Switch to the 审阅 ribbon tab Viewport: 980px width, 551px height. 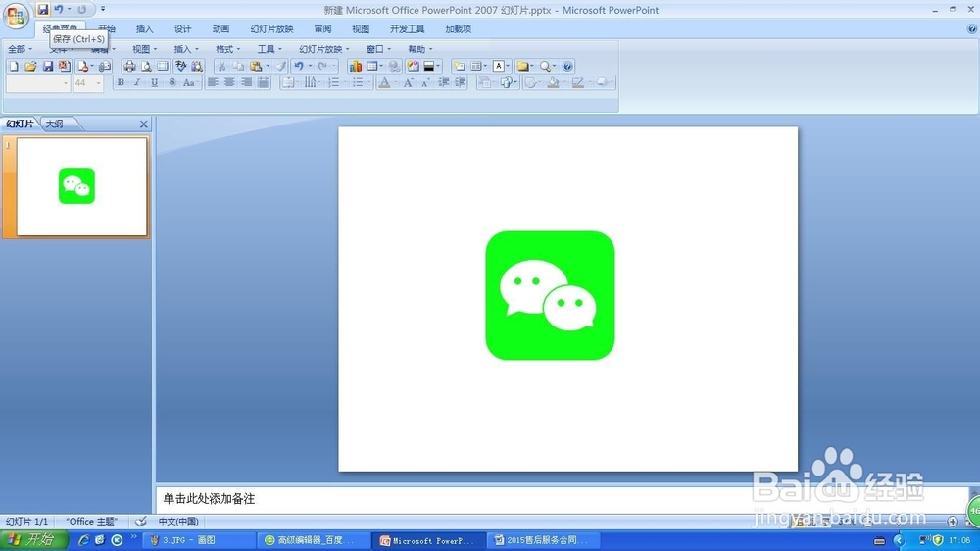click(323, 28)
